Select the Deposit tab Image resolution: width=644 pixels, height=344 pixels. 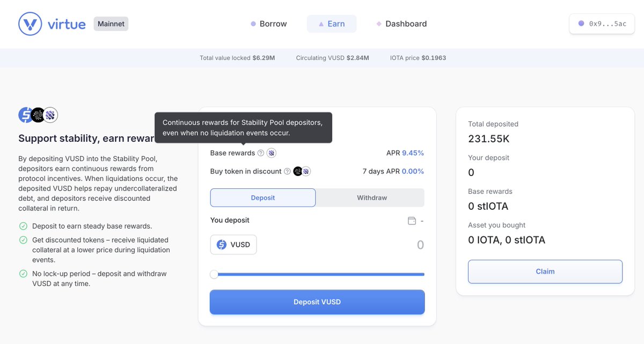tap(263, 197)
